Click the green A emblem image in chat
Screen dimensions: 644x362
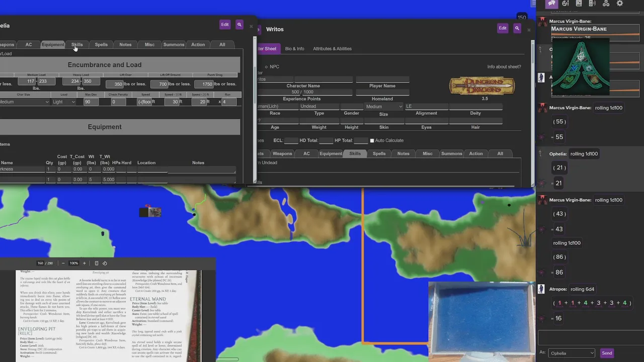(x=581, y=67)
